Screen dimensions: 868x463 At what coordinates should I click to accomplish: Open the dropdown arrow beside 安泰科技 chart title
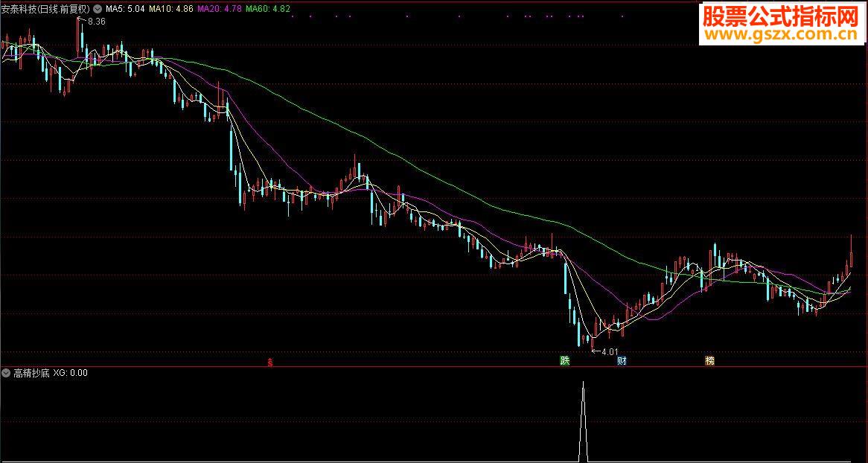98,9
